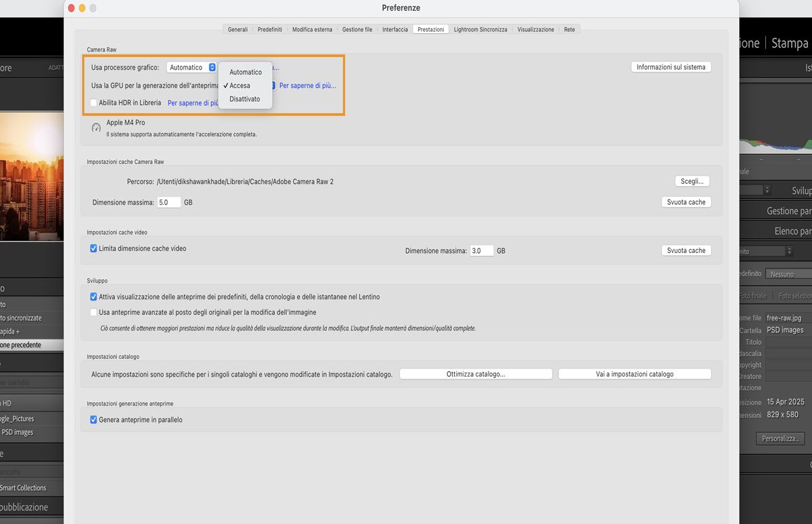Run Ottimizza catalogo
Viewport: 812px width, 524px height.
[476, 373]
